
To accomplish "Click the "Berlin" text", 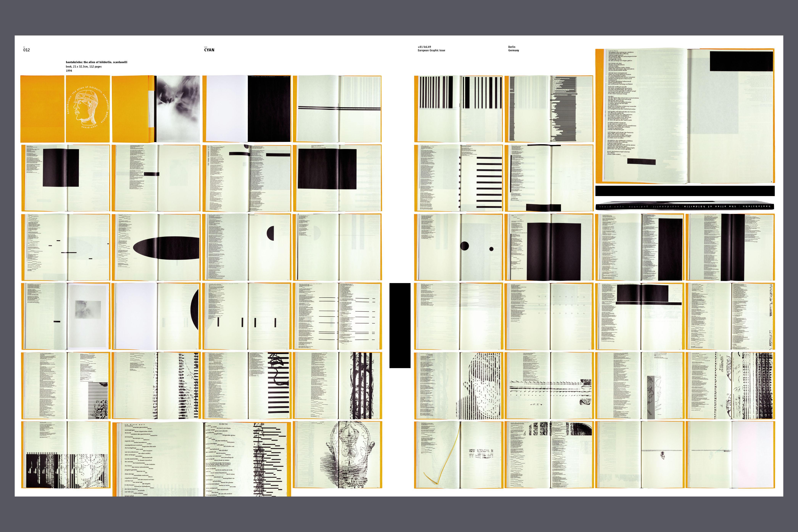I will 512,47.
